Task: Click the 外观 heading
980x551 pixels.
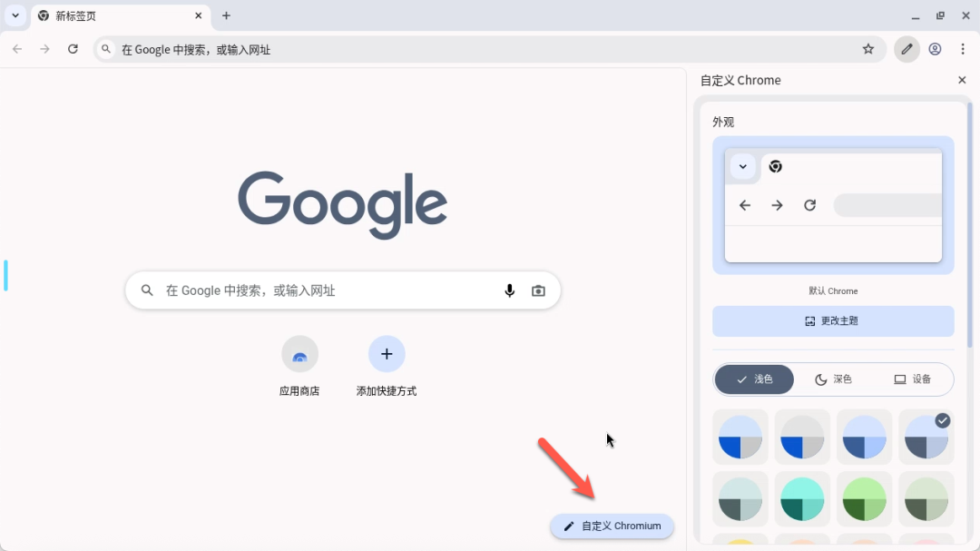Action: click(723, 122)
